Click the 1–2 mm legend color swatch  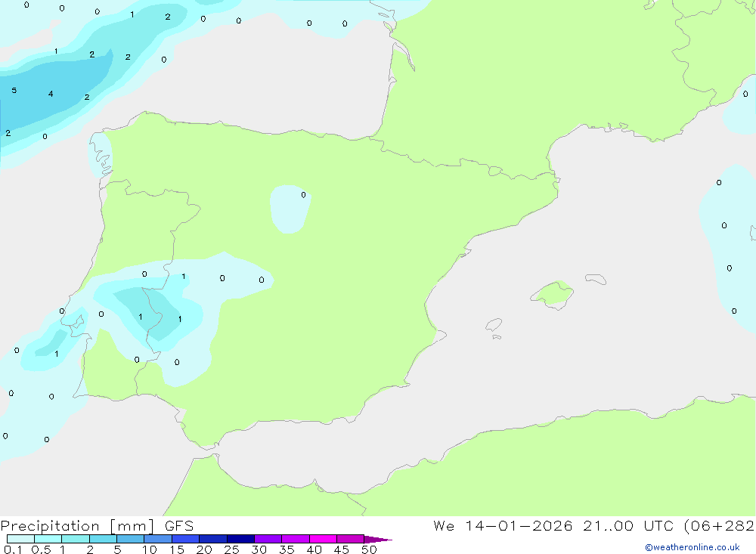click(76, 539)
